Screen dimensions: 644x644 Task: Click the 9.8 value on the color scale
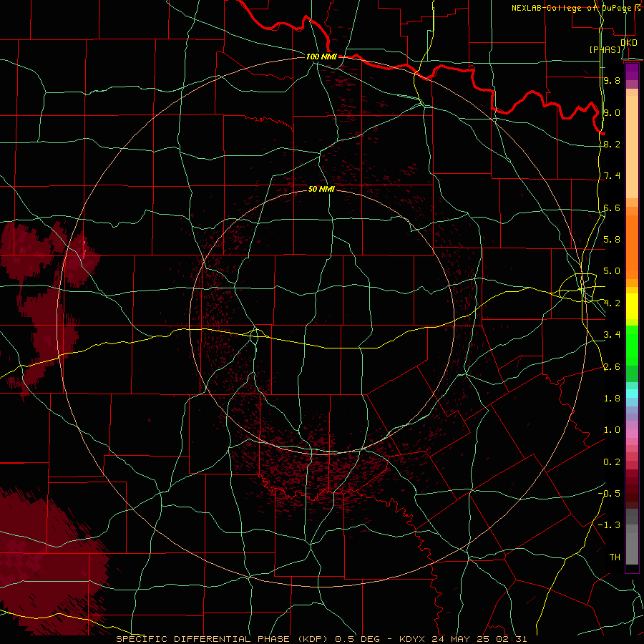(612, 80)
